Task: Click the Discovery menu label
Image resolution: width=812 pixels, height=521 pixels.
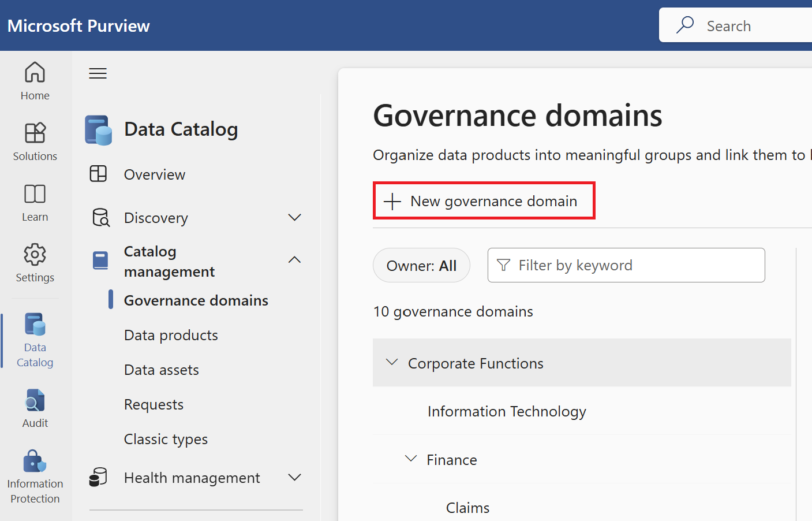Action: click(x=156, y=218)
